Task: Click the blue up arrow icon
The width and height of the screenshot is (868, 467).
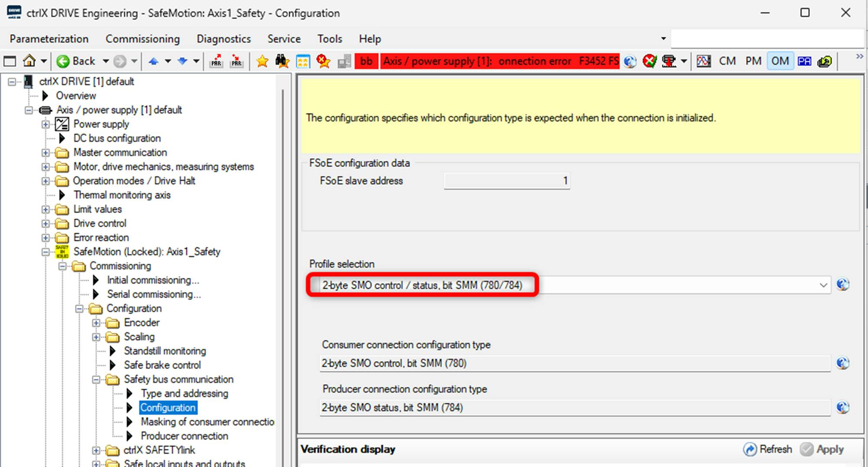Action: pos(153,61)
